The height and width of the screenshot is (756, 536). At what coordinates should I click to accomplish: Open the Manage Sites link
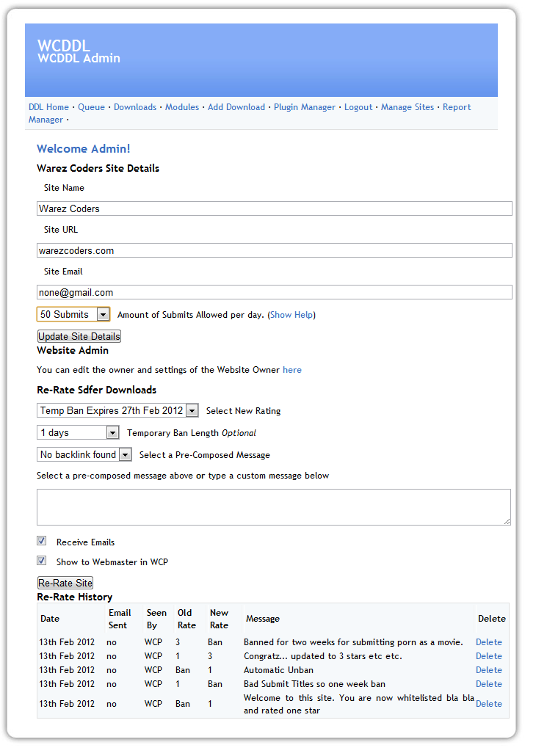pyautogui.click(x=407, y=107)
